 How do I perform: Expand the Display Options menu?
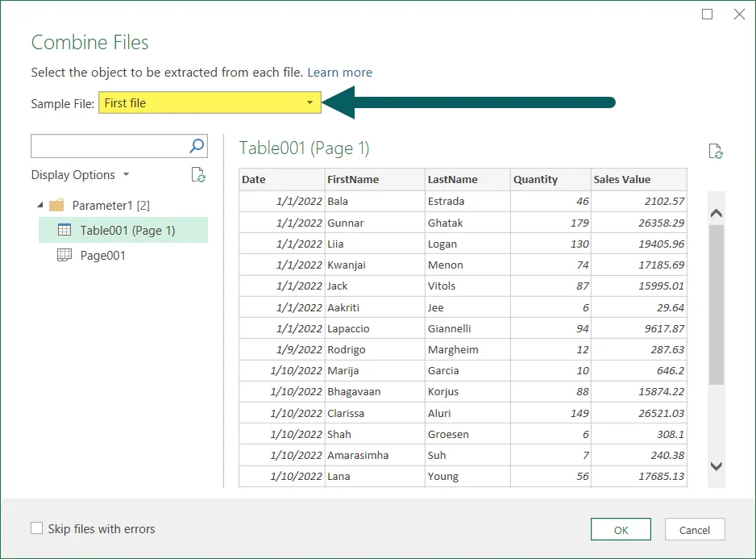(80, 175)
